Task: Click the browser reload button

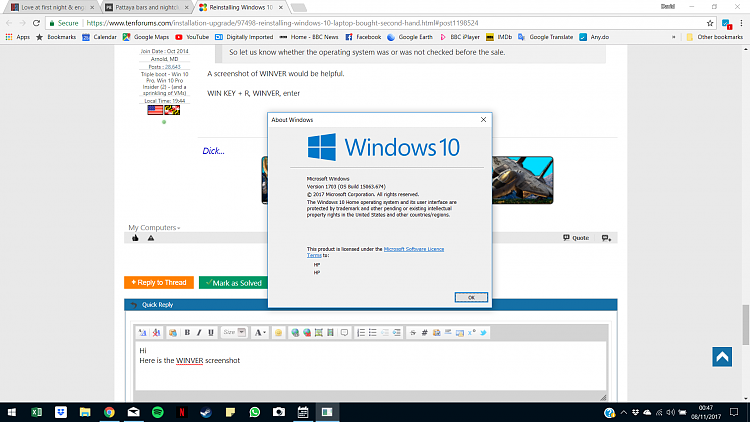Action: click(x=36, y=23)
